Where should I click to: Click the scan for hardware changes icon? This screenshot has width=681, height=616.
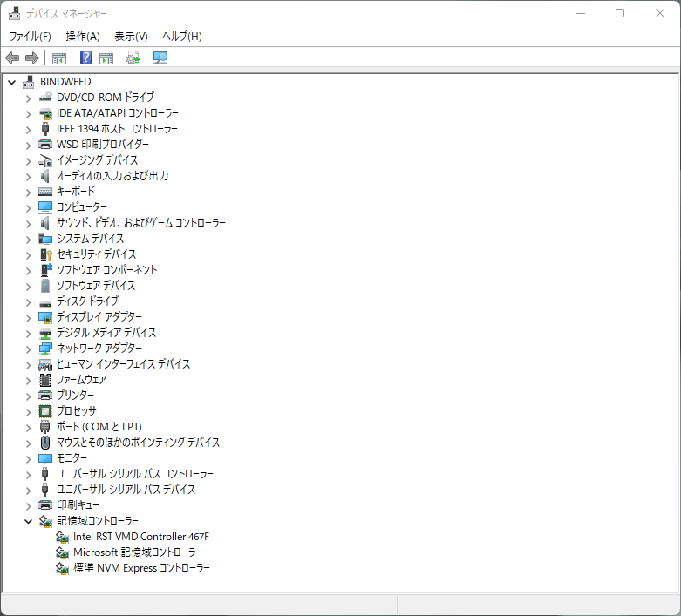pos(160,58)
